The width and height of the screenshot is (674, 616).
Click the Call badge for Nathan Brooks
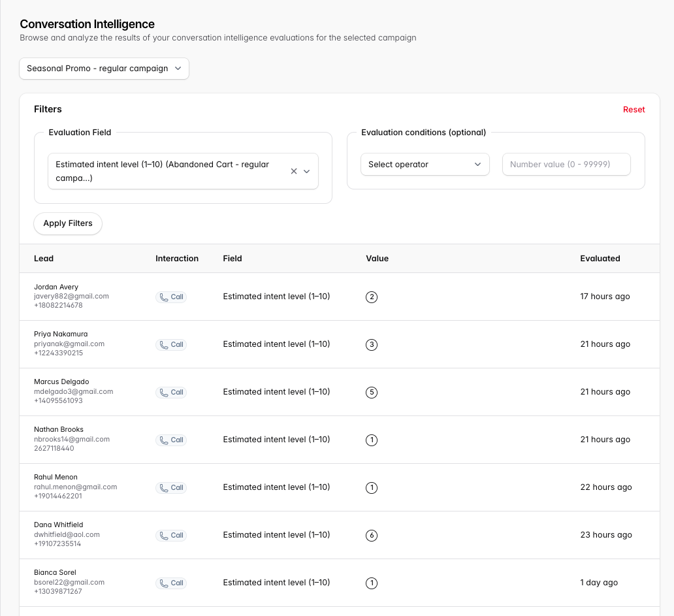pos(171,440)
